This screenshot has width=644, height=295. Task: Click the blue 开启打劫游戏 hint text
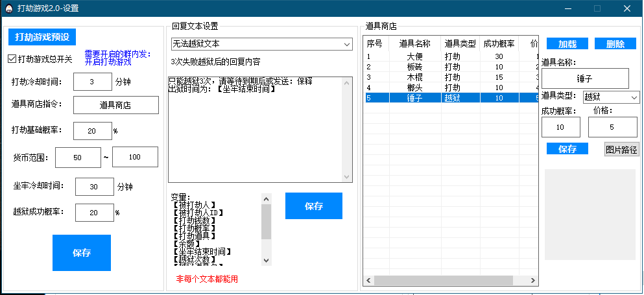(108, 62)
